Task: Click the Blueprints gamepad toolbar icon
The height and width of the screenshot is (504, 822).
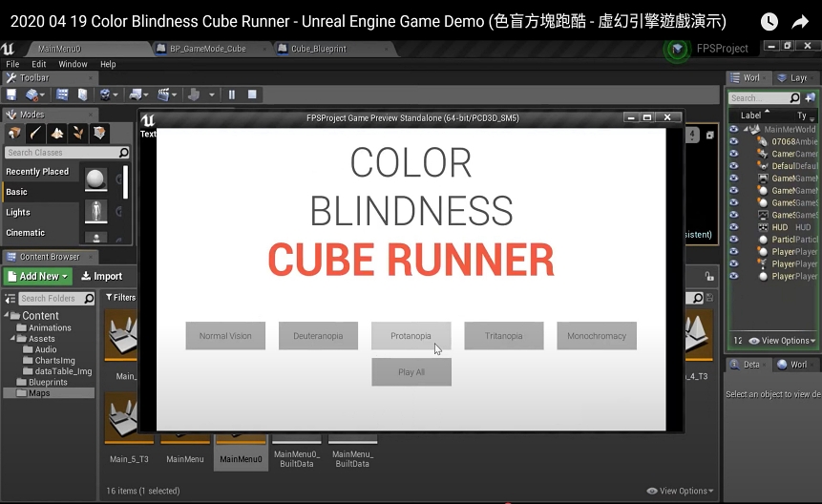Action: 136,94
